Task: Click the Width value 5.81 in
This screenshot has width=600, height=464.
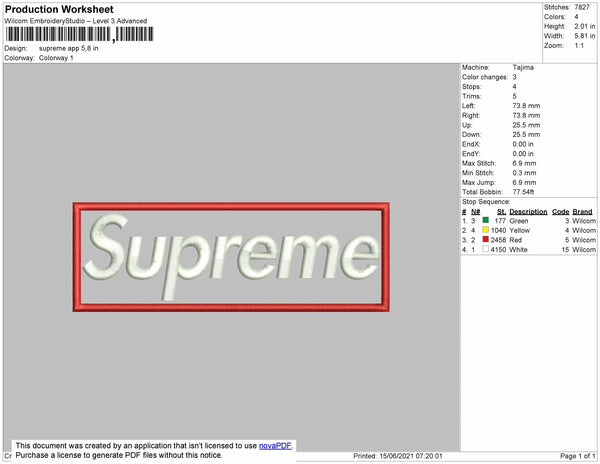Action: [x=585, y=36]
